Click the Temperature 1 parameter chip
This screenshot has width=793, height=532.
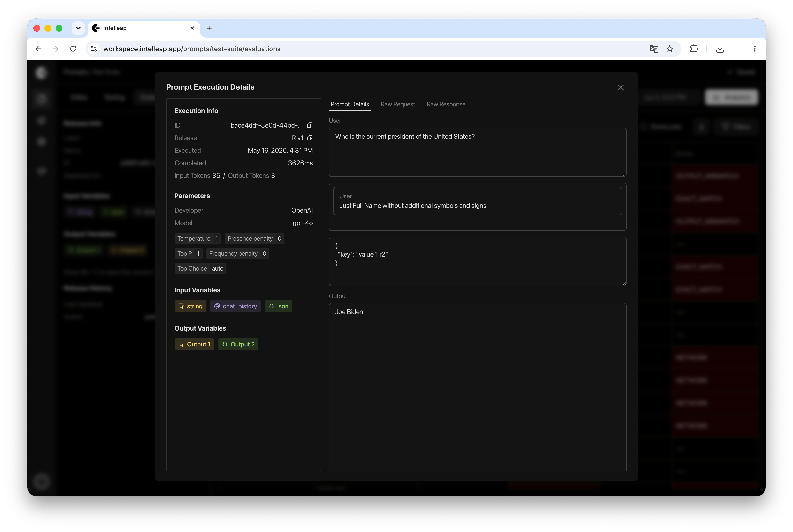click(x=198, y=238)
